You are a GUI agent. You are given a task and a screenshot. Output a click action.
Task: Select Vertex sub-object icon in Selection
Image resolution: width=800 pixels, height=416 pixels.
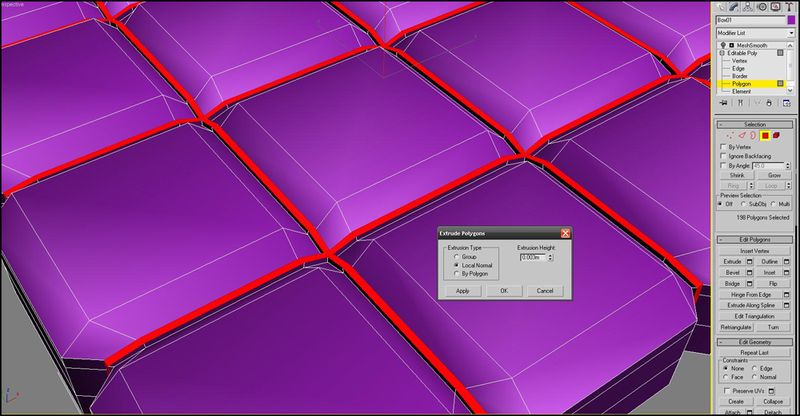pyautogui.click(x=730, y=135)
